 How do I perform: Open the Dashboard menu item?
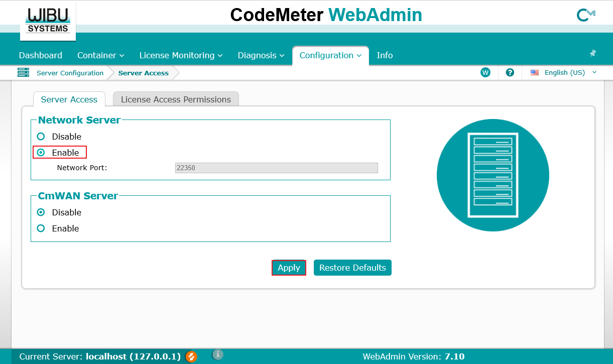41,55
